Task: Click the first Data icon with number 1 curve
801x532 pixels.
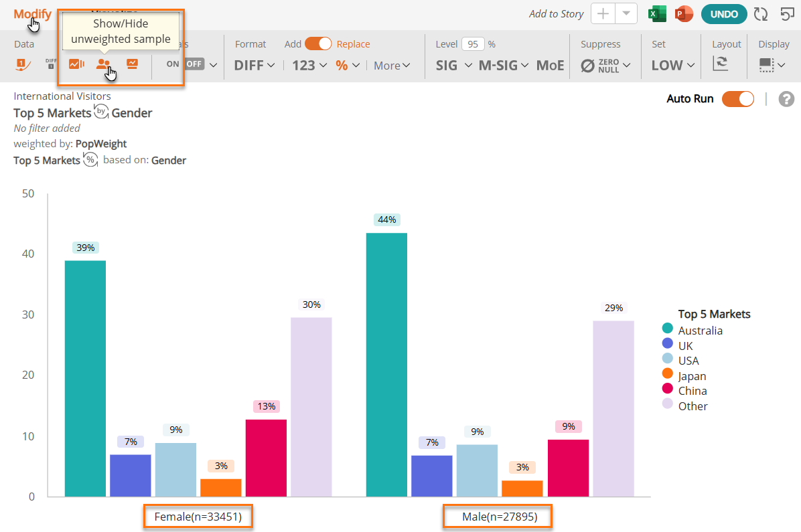Action: click(x=23, y=64)
